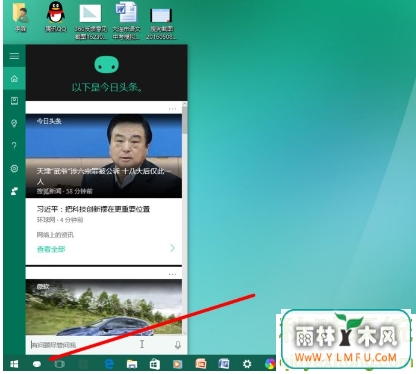Open Reminders lightbulb in the Cortana sidebar
This screenshot has width=416, height=374.
(x=14, y=123)
